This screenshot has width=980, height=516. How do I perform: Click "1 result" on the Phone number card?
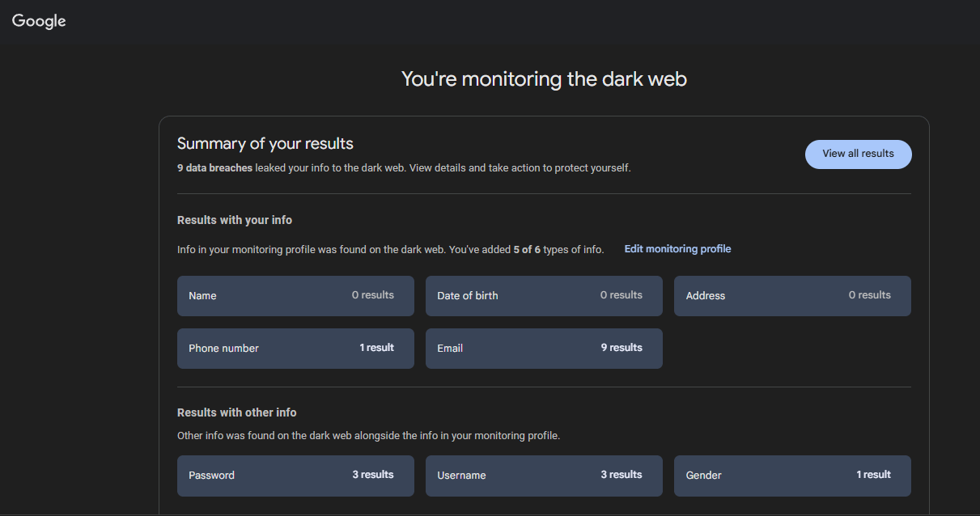(376, 348)
